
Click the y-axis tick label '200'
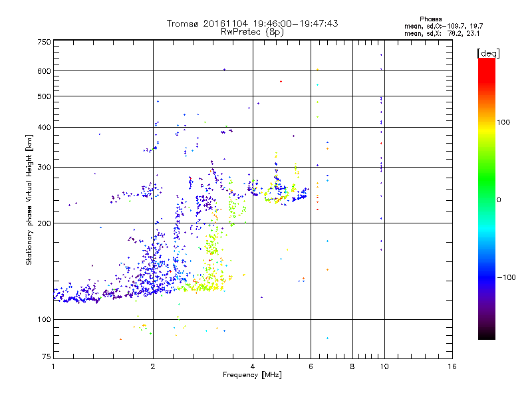(x=44, y=223)
